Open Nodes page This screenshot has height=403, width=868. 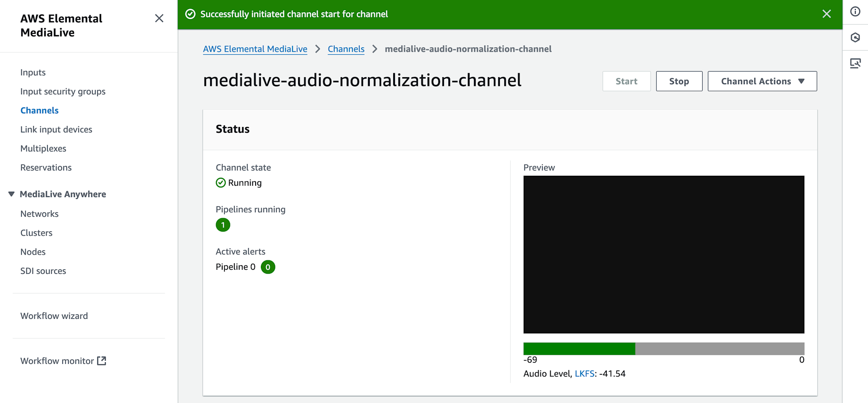click(x=33, y=252)
